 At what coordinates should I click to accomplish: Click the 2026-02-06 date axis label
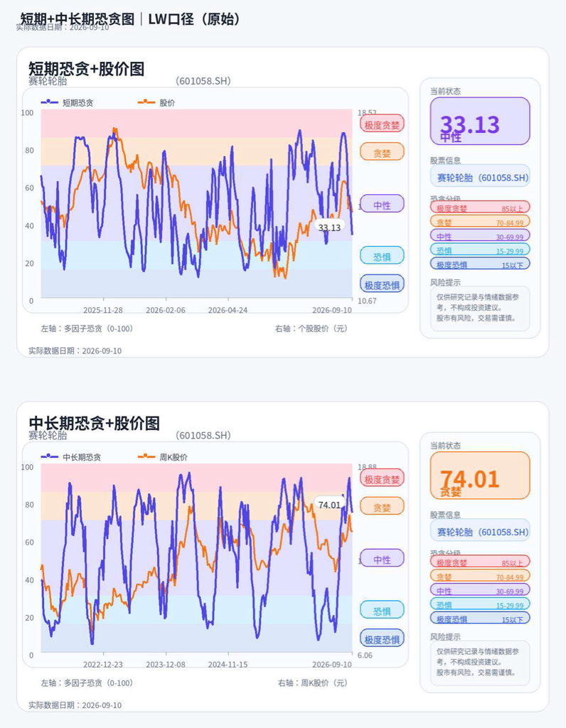pos(165,310)
